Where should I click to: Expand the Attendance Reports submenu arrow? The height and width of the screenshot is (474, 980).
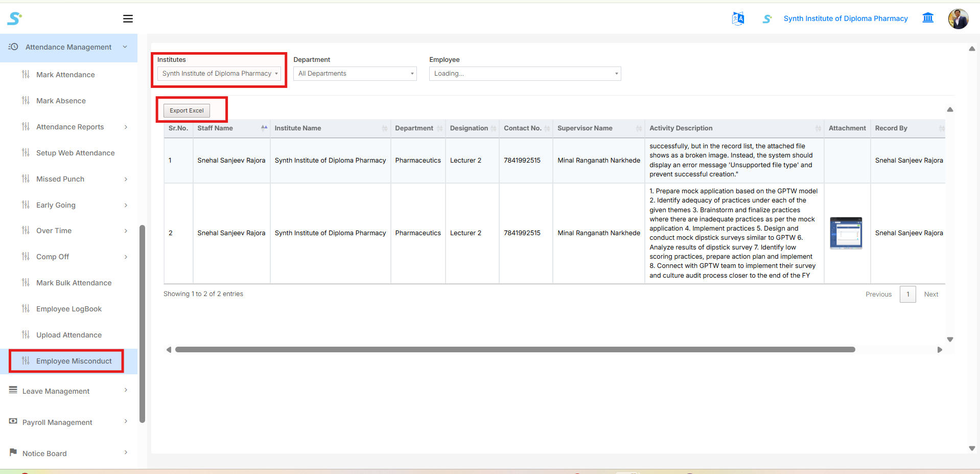point(126,127)
